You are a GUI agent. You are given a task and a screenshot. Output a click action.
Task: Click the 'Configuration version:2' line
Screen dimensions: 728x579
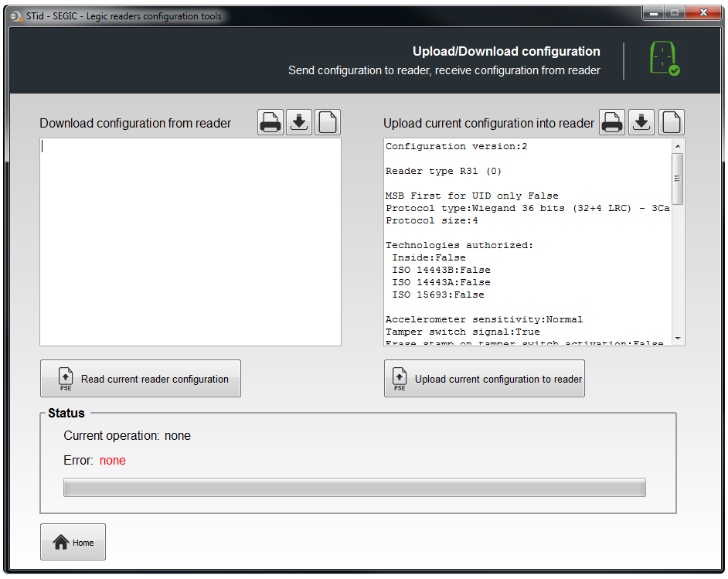point(457,146)
